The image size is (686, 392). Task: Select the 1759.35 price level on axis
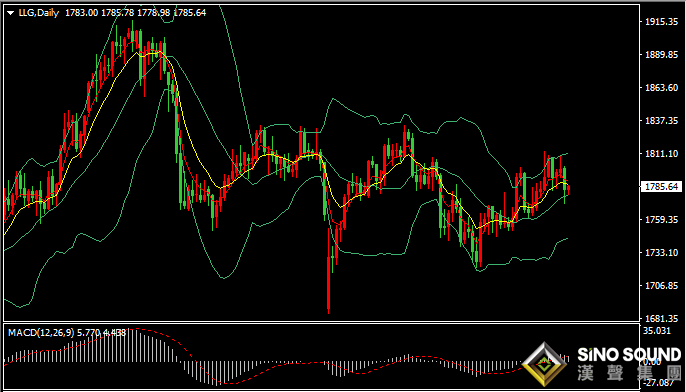click(x=661, y=220)
